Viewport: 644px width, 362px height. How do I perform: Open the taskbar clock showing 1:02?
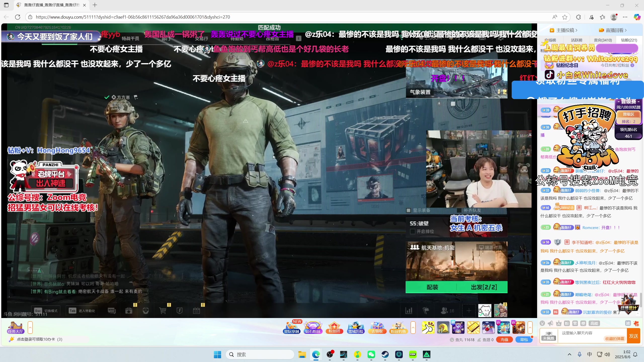click(x=623, y=354)
